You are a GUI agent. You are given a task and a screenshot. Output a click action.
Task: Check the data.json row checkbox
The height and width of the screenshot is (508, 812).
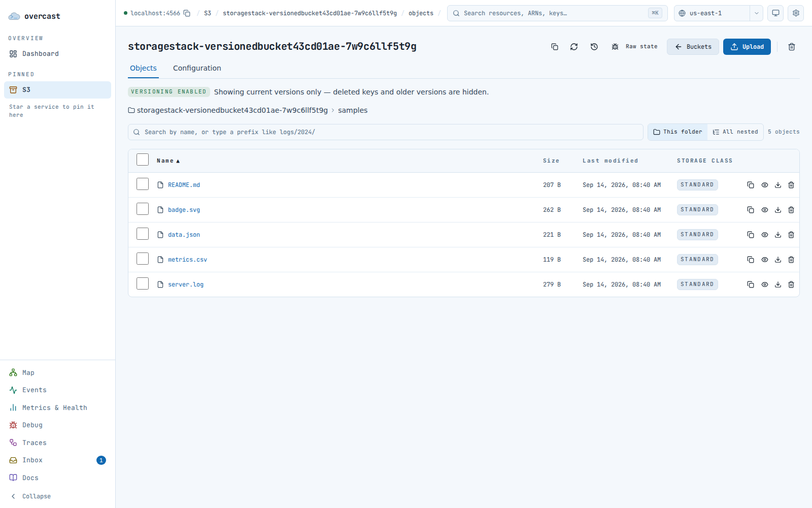coord(143,234)
